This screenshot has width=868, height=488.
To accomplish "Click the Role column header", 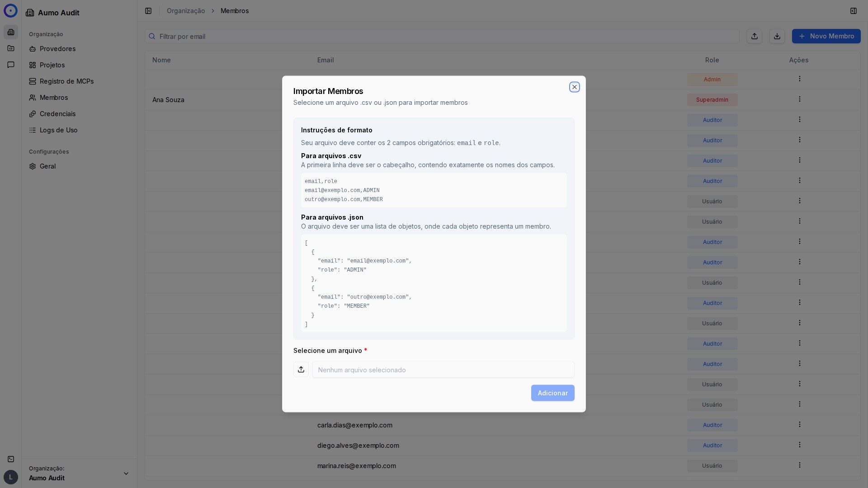I will [712, 60].
